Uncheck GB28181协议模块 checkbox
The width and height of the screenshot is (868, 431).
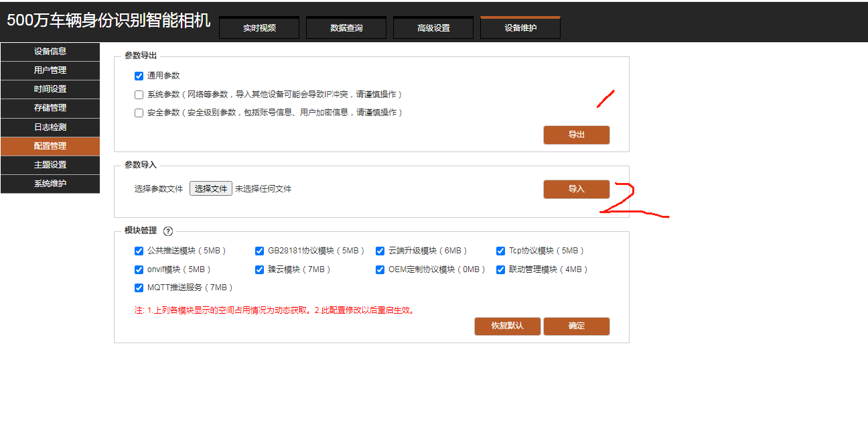tap(260, 251)
